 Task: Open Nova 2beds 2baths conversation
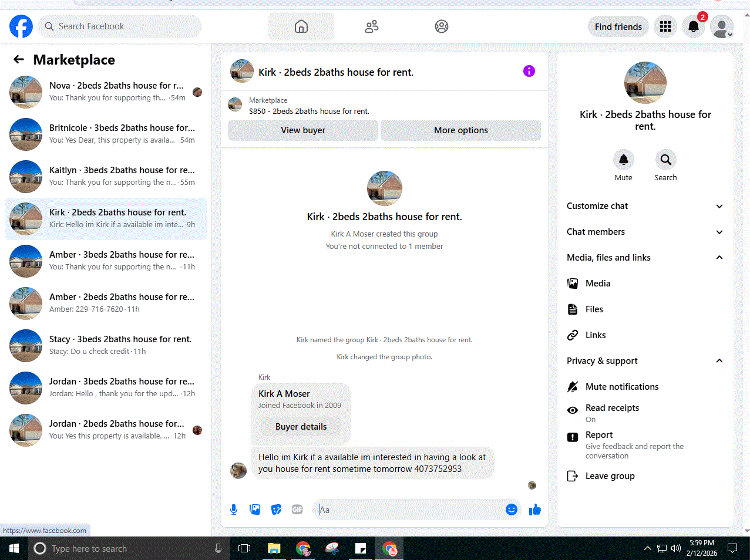[106, 92]
